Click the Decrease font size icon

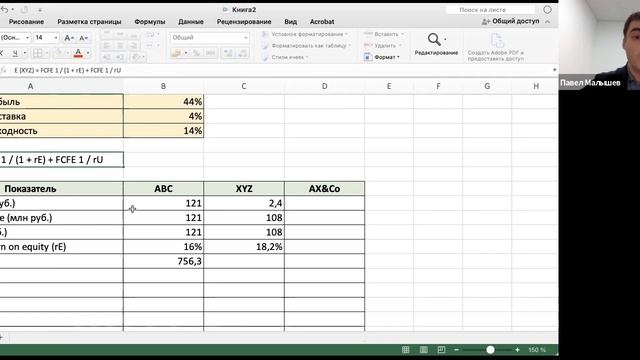click(x=83, y=38)
